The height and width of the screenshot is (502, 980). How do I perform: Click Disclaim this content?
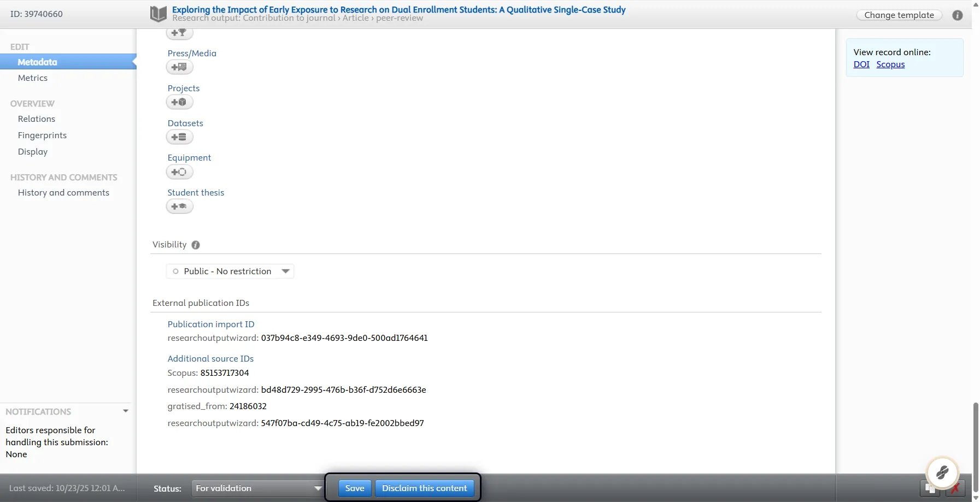425,488
